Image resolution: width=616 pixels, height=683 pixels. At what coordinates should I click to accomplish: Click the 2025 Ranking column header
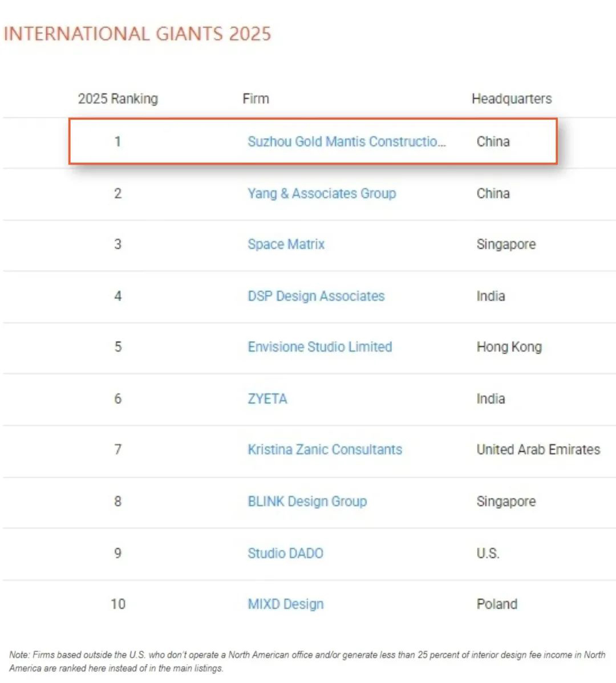117,99
